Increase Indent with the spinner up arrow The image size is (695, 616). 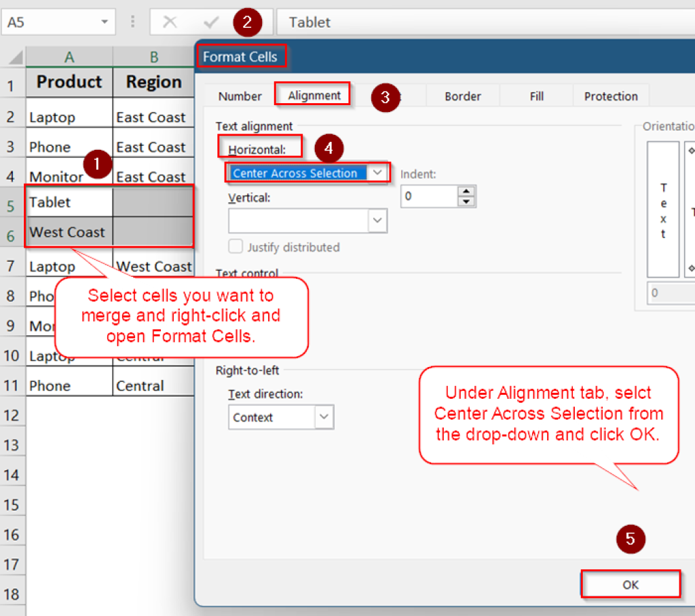(466, 191)
